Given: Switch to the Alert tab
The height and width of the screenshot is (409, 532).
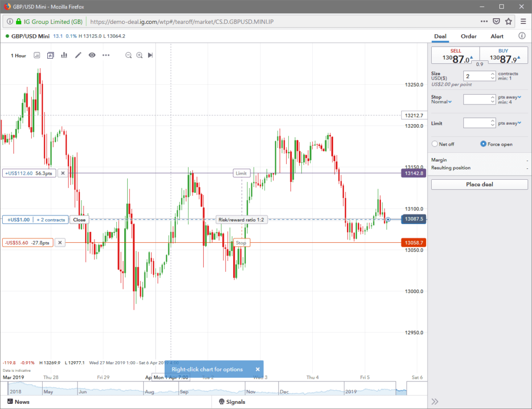Looking at the screenshot, I should (x=497, y=36).
